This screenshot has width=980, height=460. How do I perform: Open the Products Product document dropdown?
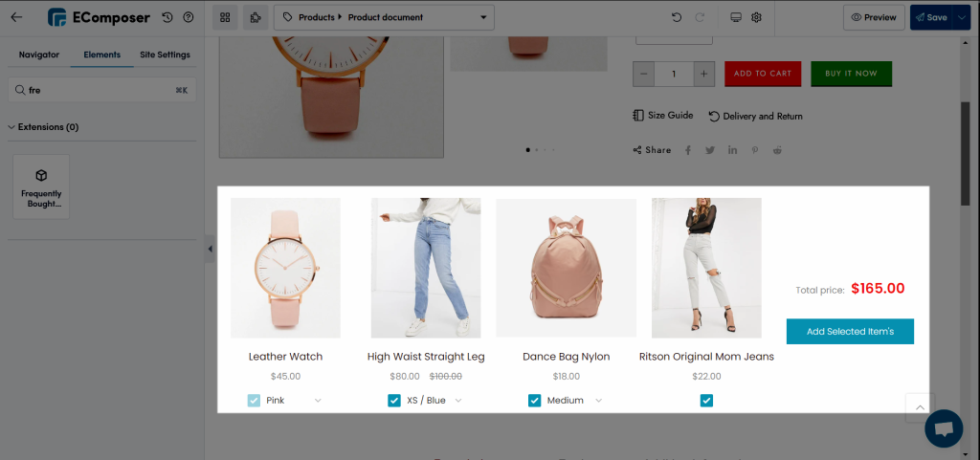384,17
